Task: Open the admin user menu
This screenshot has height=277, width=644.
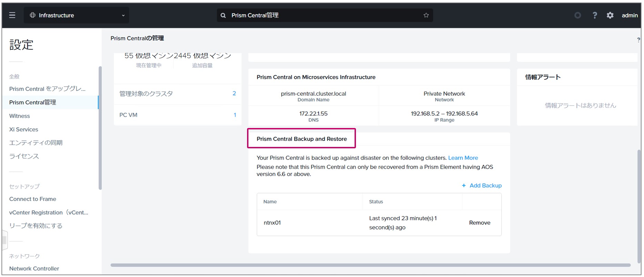Action: click(x=630, y=15)
